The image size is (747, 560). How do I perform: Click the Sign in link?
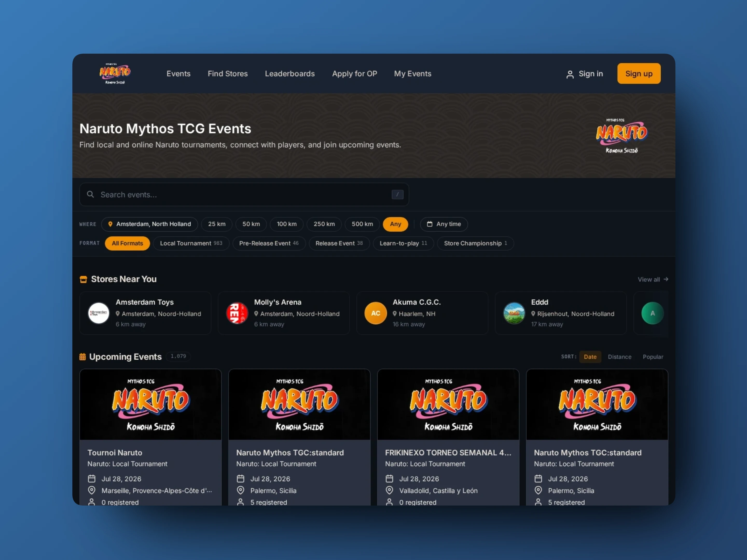point(584,74)
